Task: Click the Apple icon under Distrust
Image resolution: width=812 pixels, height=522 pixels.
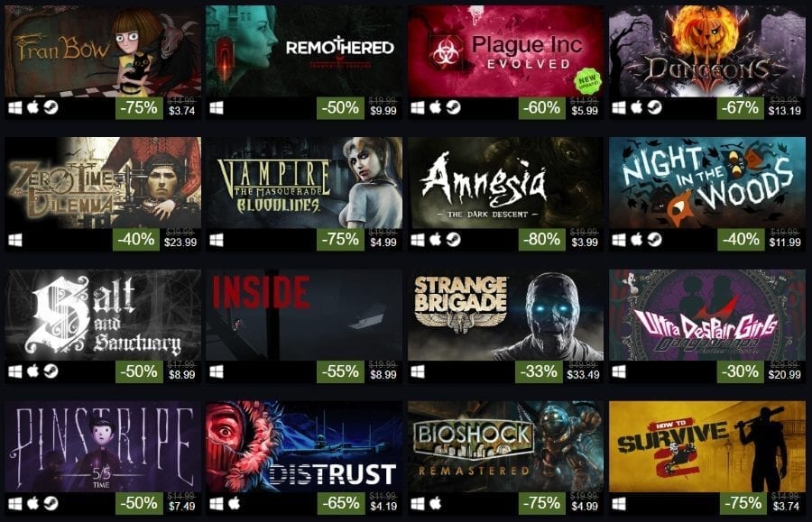Action: [x=234, y=503]
